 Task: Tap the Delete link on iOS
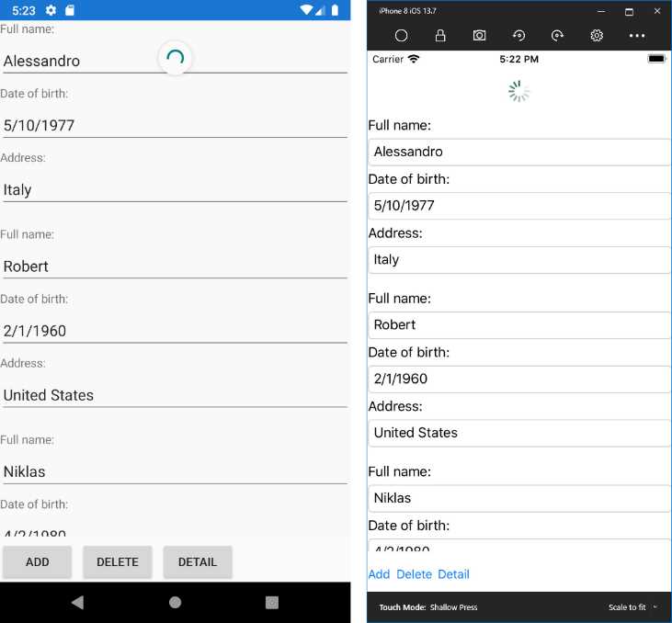pyautogui.click(x=414, y=574)
